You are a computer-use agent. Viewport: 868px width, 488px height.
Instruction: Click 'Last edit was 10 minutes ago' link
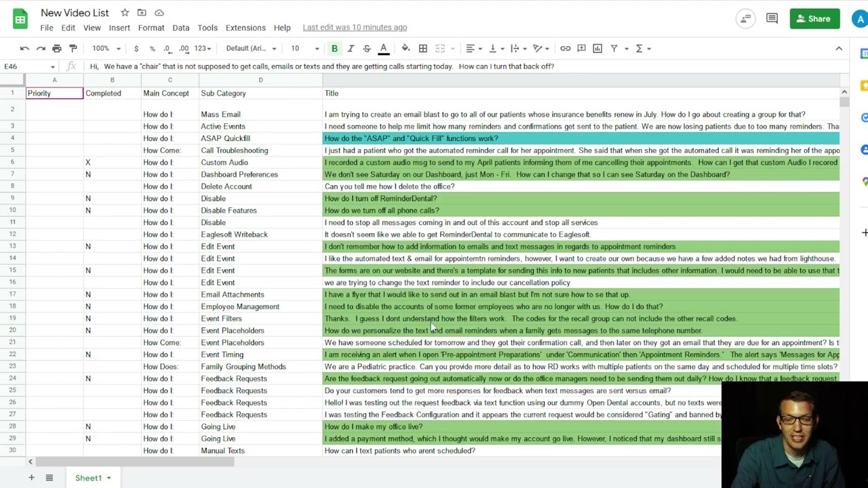click(355, 28)
